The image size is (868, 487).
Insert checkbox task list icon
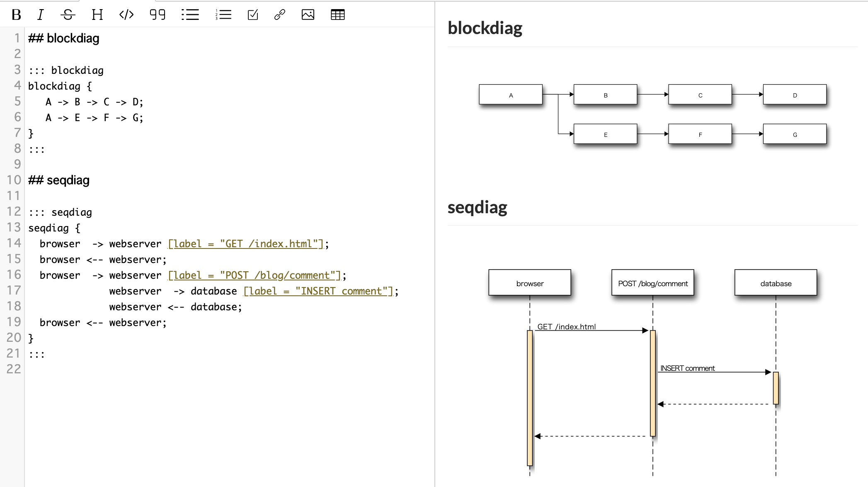coord(252,15)
